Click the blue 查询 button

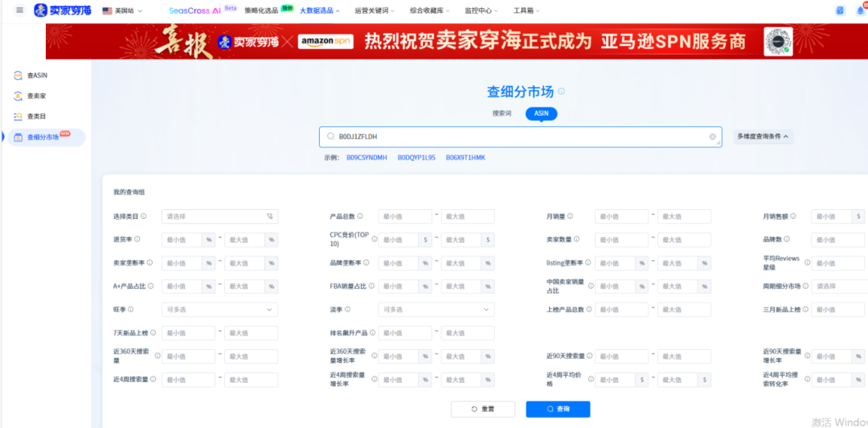coord(558,409)
